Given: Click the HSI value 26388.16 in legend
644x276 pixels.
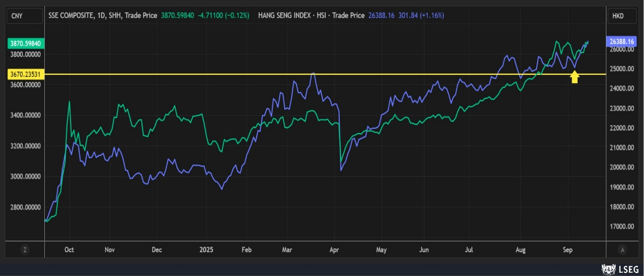Looking at the screenshot, I should pos(381,15).
